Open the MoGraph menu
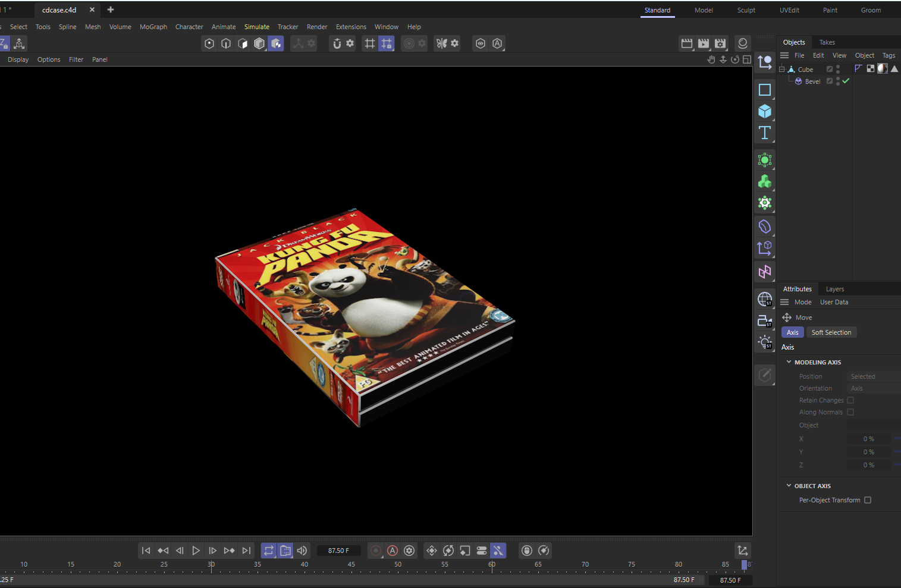 [153, 26]
